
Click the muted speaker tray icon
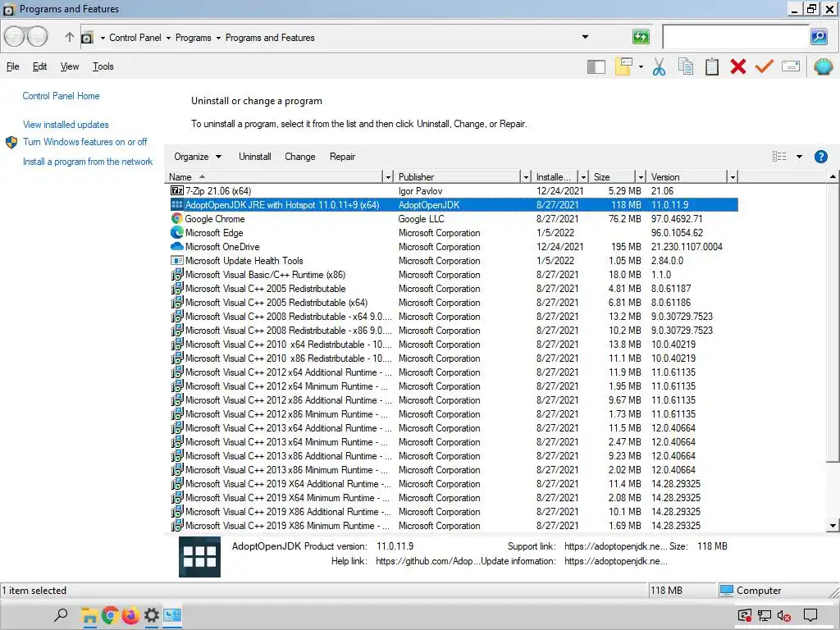(x=784, y=616)
